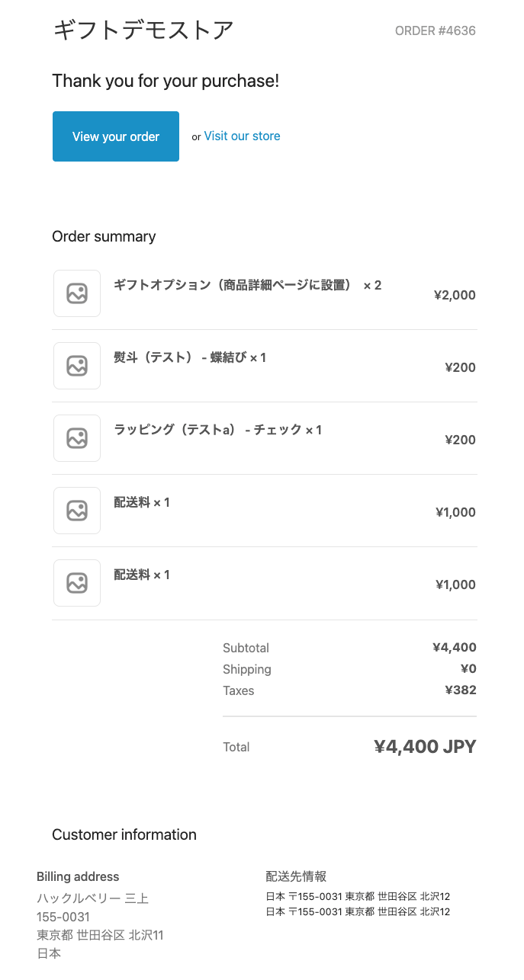Click the Total ¥4,400 JPY amount
This screenshot has width=524, height=980.
[425, 747]
